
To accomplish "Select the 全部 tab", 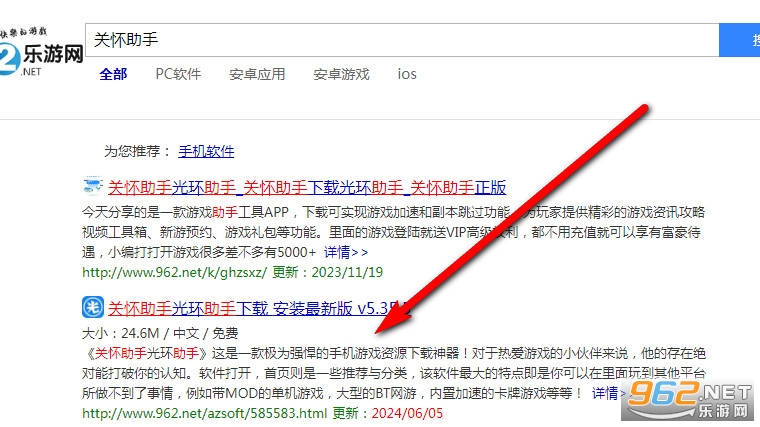I will (113, 74).
